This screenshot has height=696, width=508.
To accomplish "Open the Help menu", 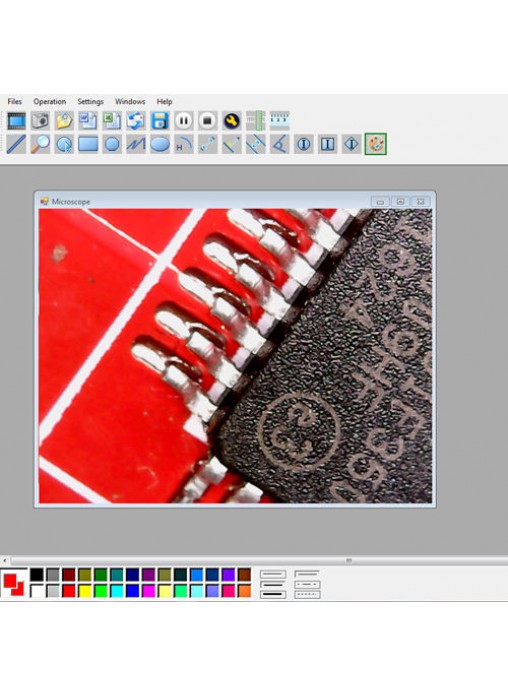I will pos(164,102).
